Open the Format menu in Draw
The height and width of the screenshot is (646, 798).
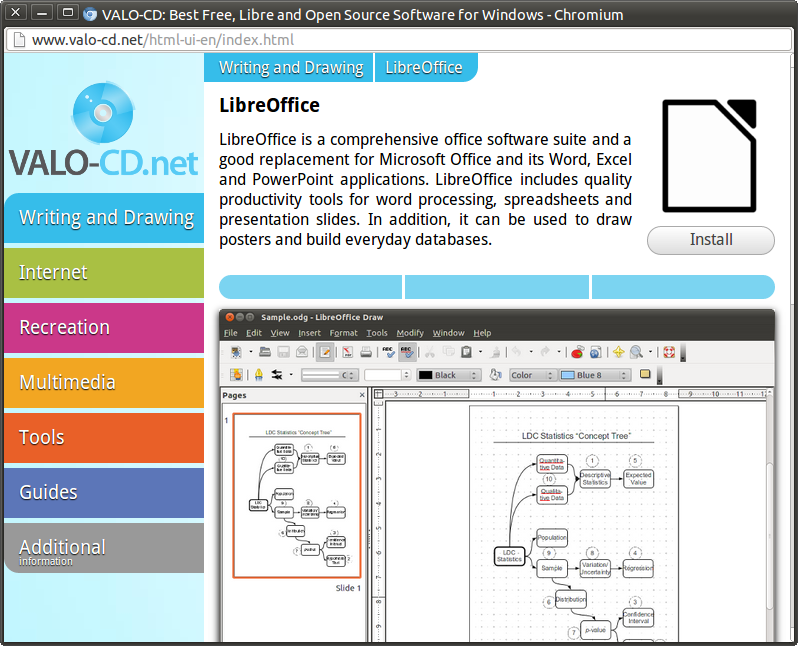pyautogui.click(x=344, y=333)
